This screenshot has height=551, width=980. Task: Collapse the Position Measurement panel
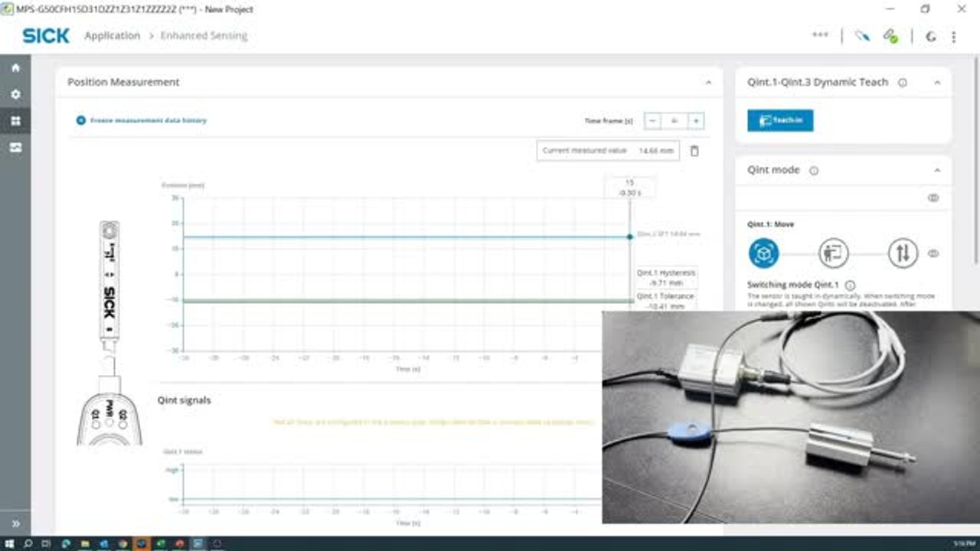(x=708, y=83)
